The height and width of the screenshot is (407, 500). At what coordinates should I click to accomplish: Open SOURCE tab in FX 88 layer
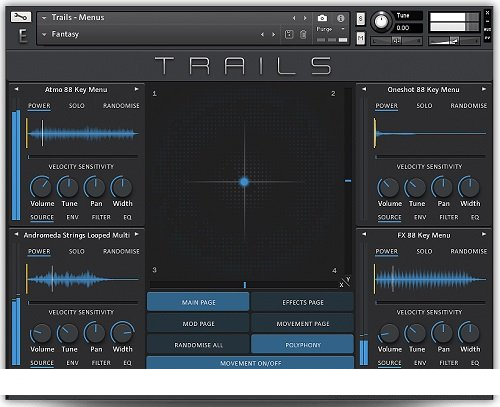click(x=389, y=363)
